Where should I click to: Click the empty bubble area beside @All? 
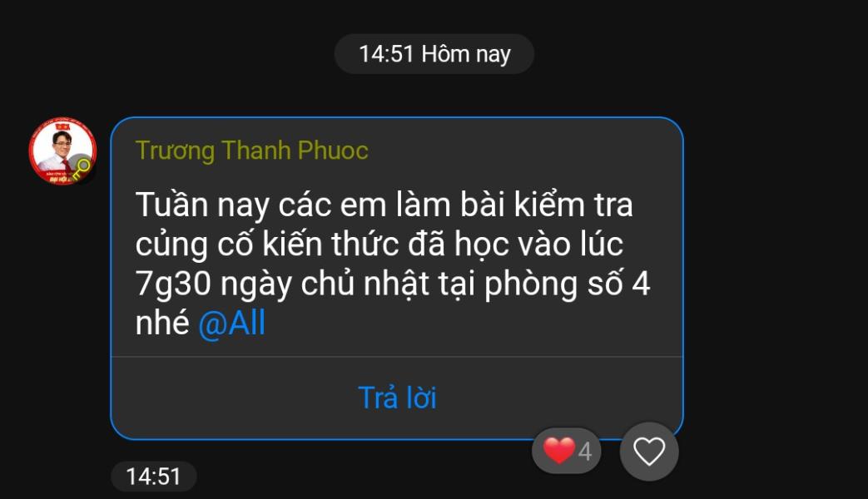470,323
